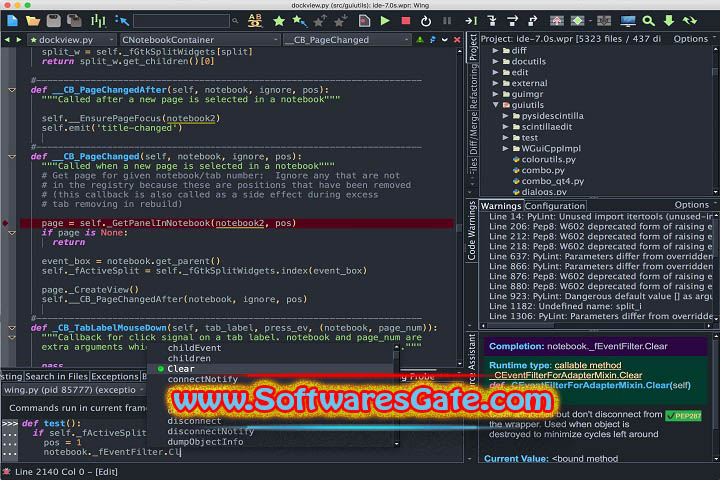This screenshot has height=480, width=720.
Task: Open the Exceptions tab
Action: [x=115, y=377]
